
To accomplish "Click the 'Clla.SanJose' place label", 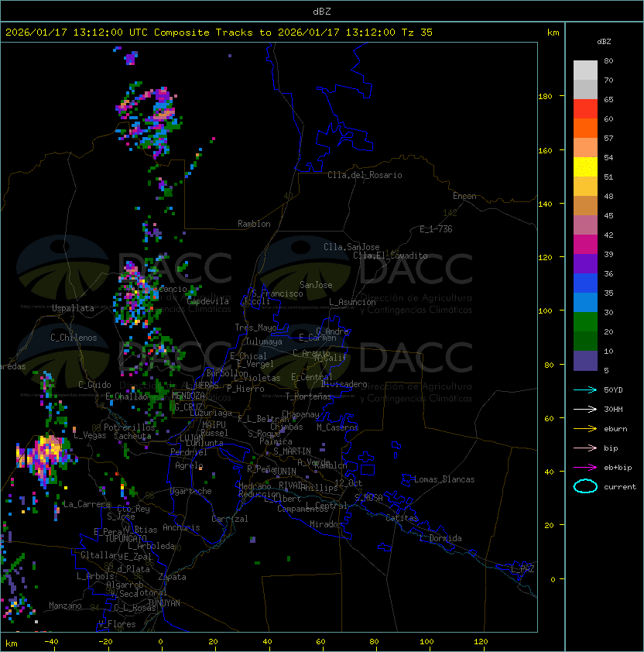I will 351,247.
